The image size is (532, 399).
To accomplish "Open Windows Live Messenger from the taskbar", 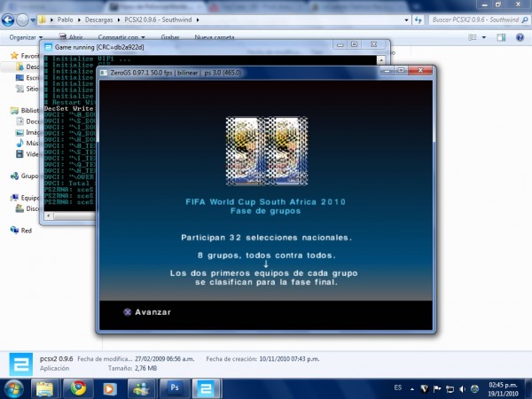I will click(x=141, y=389).
